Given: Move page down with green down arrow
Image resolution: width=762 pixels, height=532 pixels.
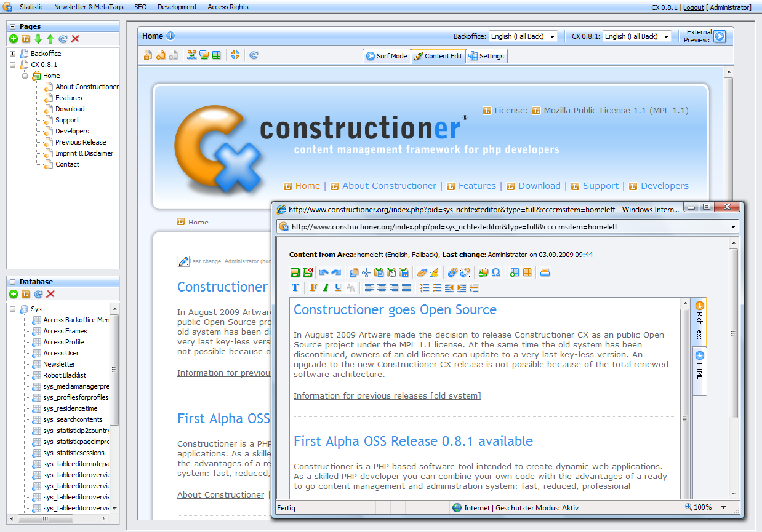Looking at the screenshot, I should [38, 39].
